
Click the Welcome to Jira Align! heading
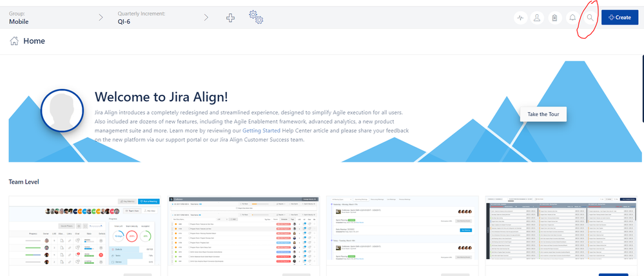pos(161,97)
